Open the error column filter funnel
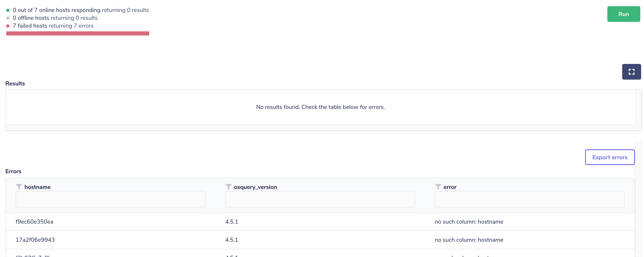644x257 pixels. click(438, 187)
